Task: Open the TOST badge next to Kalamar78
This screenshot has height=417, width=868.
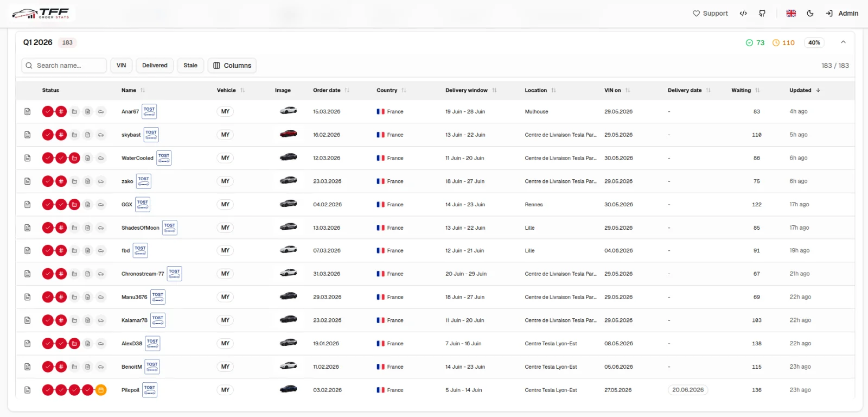Action: (x=158, y=320)
